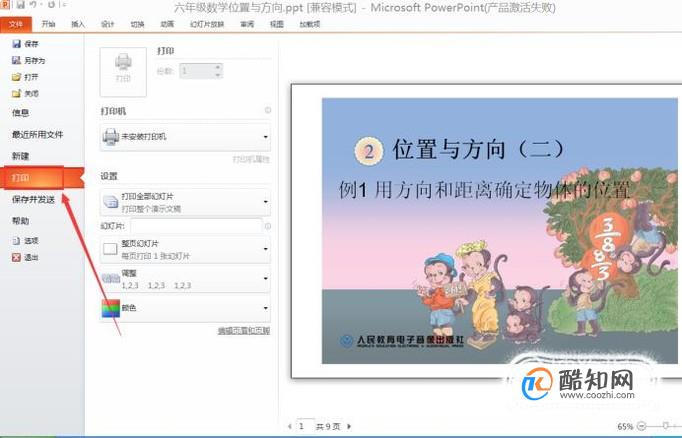Image resolution: width=682 pixels, height=438 pixels.
Task: Switch to the Add-ins (加载项) ribbon tab
Action: tap(310, 24)
